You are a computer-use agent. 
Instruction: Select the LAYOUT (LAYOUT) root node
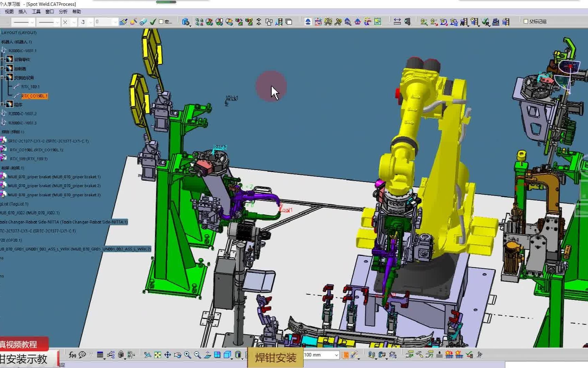(x=19, y=33)
